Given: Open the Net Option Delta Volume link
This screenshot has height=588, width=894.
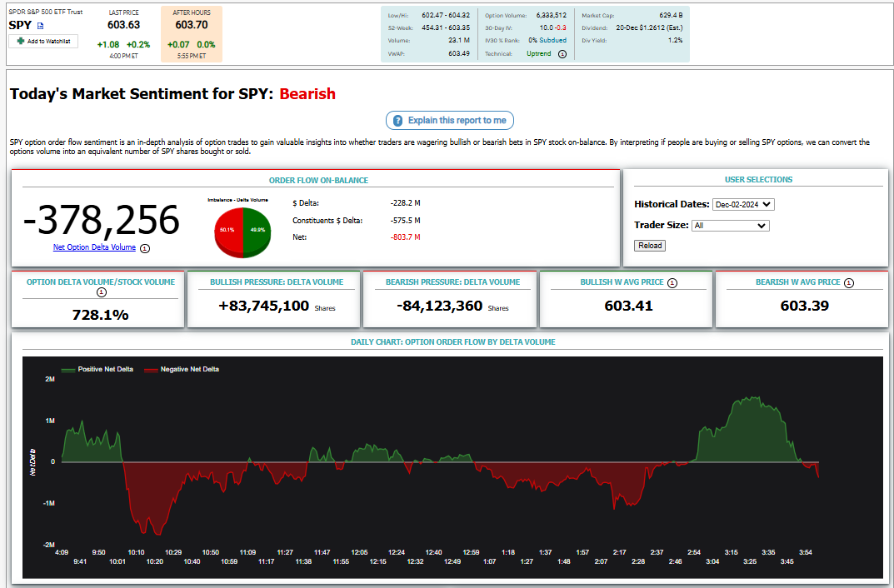Looking at the screenshot, I should point(94,247).
